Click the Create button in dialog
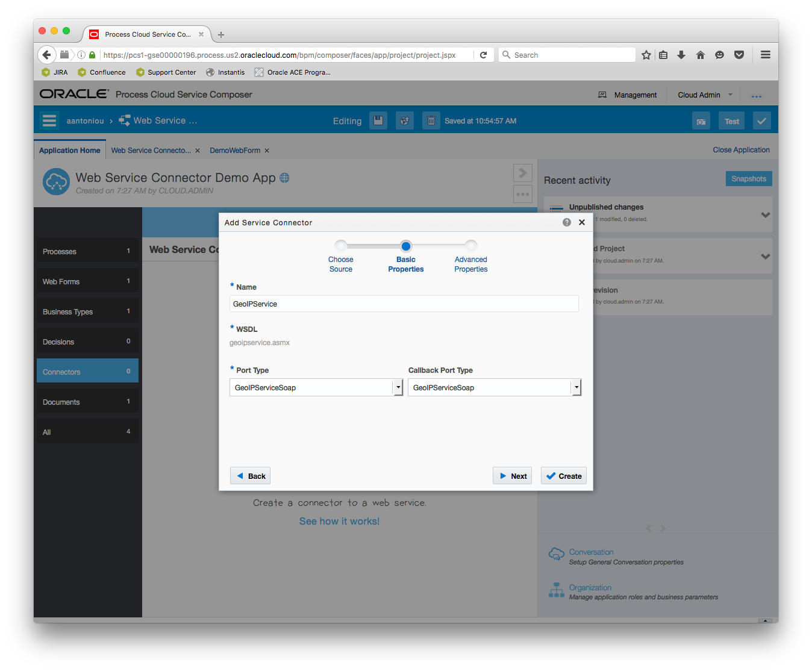 point(564,476)
